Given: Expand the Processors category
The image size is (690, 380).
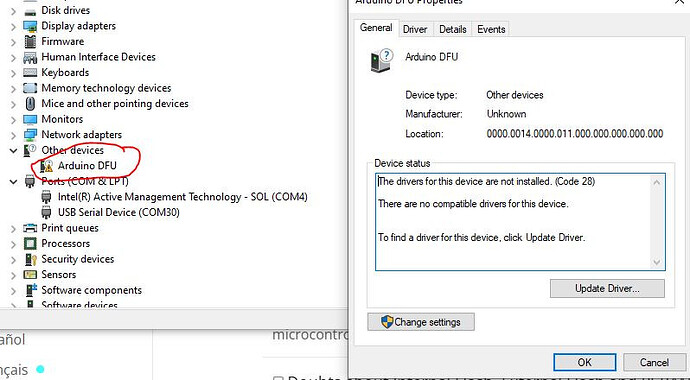Looking at the screenshot, I should 13,244.
